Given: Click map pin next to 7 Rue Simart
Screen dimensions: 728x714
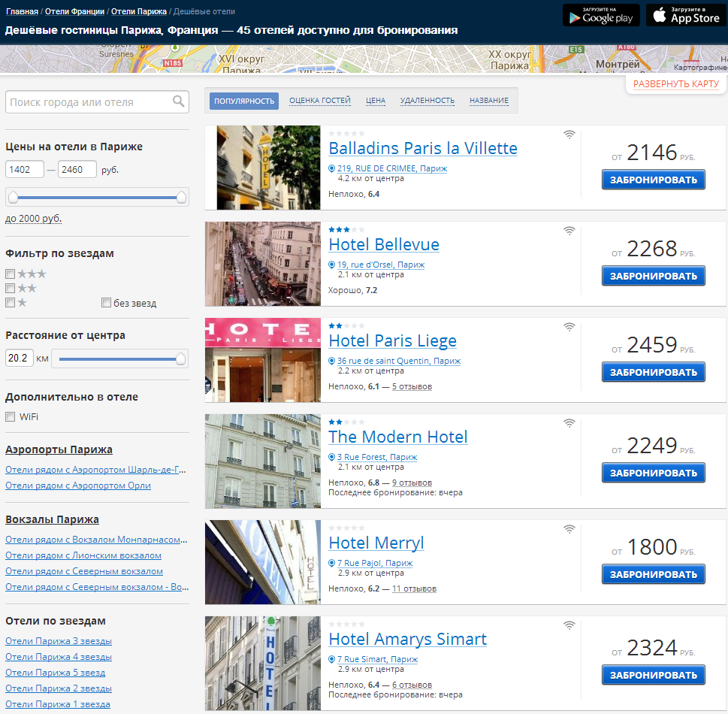Looking at the screenshot, I should [331, 658].
